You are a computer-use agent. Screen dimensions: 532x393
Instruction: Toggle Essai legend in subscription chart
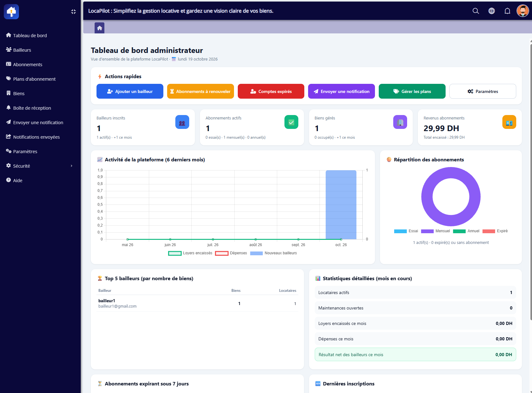coord(406,231)
